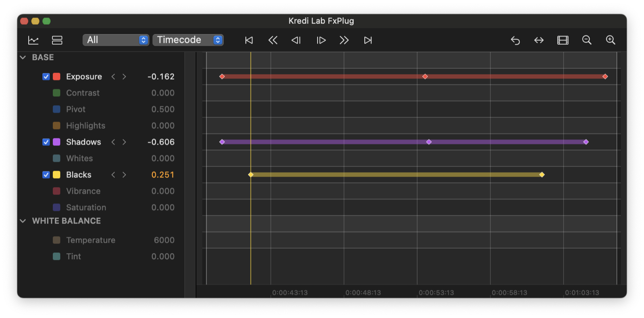Collapse the BASE section

(23, 58)
